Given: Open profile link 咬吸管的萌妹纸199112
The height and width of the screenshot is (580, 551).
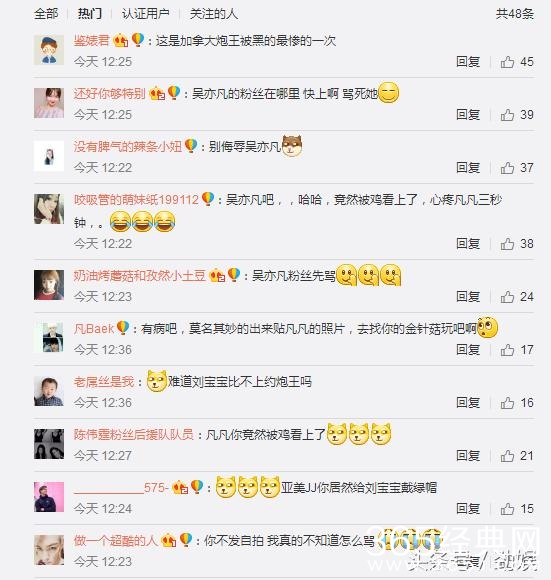Looking at the screenshot, I should coord(136,200).
